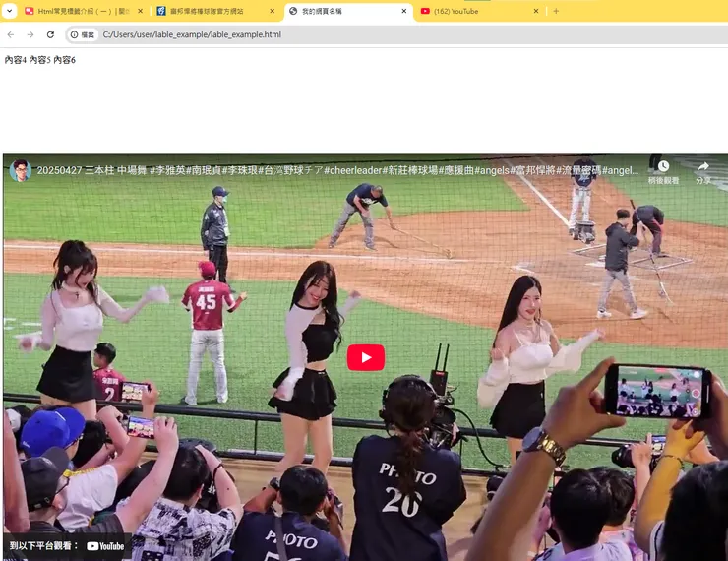Close the 我的網頁名稱 tab
This screenshot has height=561, width=728.
coord(404,11)
